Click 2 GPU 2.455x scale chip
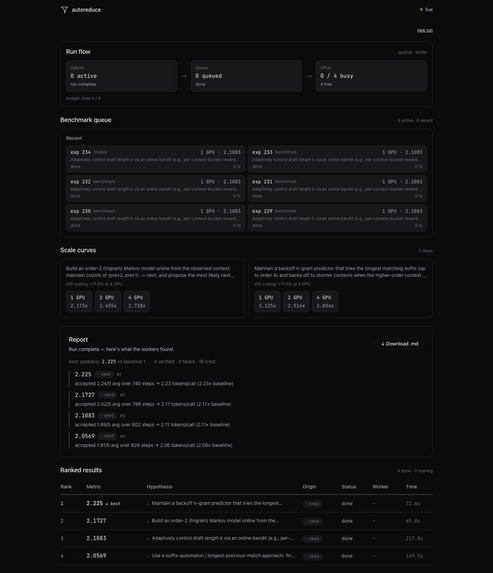Screen dimensions: 493x573 (x=108, y=301)
